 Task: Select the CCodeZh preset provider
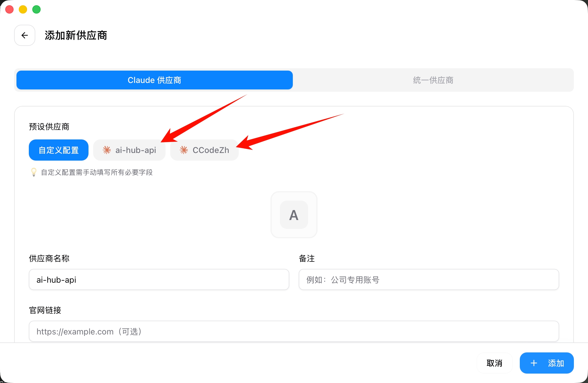pyautogui.click(x=204, y=150)
